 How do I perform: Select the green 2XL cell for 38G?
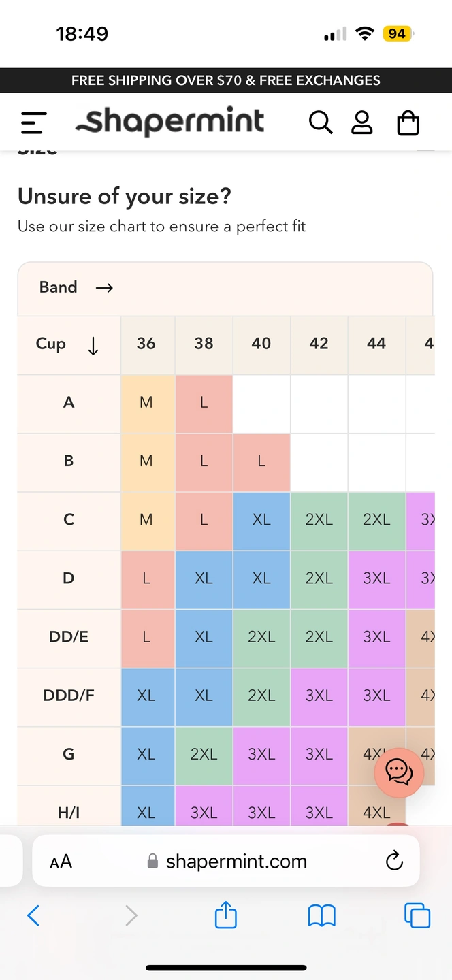[204, 754]
